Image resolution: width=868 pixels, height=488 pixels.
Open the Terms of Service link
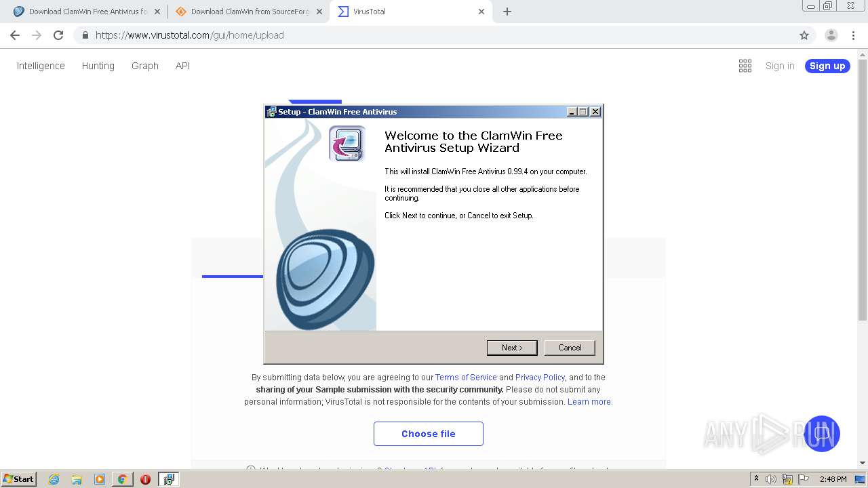point(466,378)
